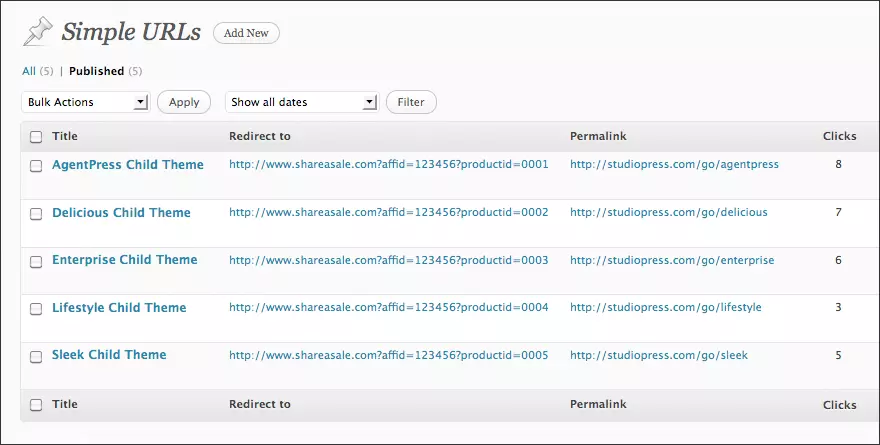Open permalink studiopress.com/go/lifestyle
Image resolution: width=880 pixels, height=445 pixels.
(x=666, y=307)
